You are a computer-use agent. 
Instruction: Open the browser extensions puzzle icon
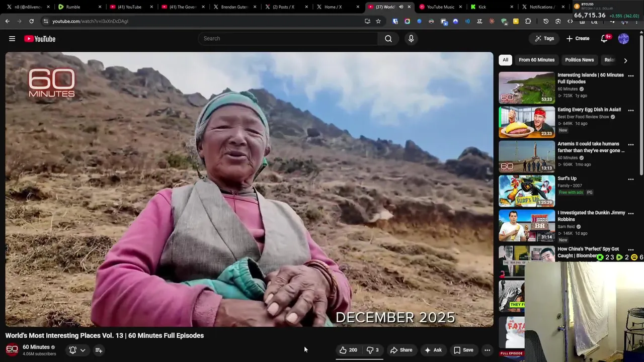pyautogui.click(x=528, y=21)
